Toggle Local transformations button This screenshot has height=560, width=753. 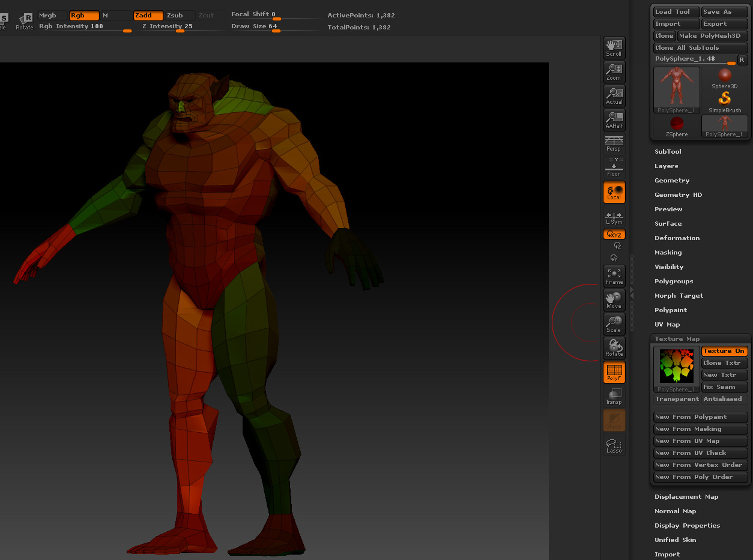point(614,192)
